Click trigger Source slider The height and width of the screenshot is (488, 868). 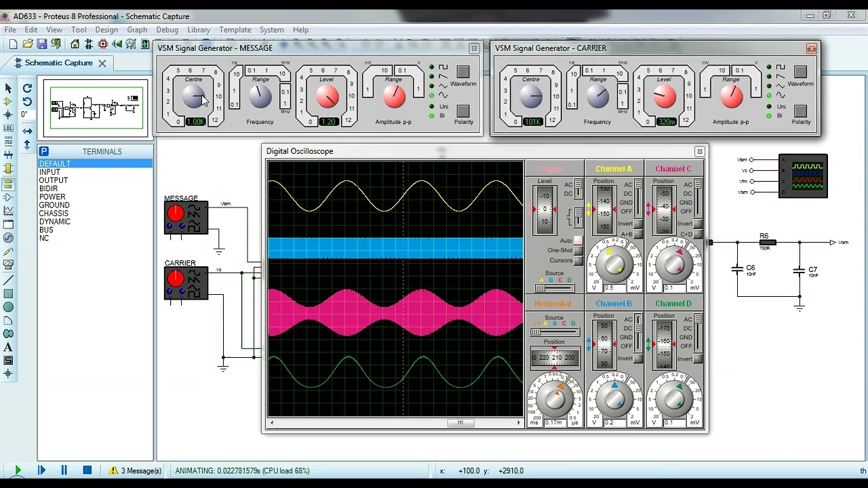(x=554, y=288)
